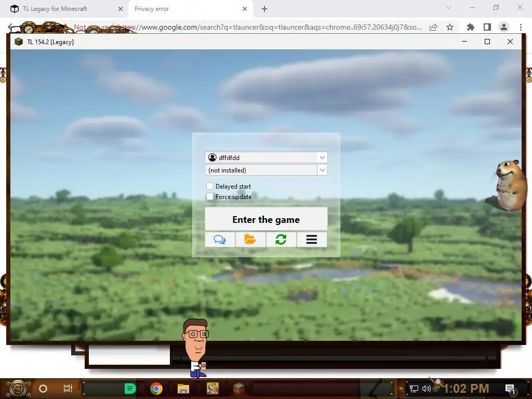The height and width of the screenshot is (399, 532).
Task: Open the Chrome three-dot menu
Action: point(521,27)
